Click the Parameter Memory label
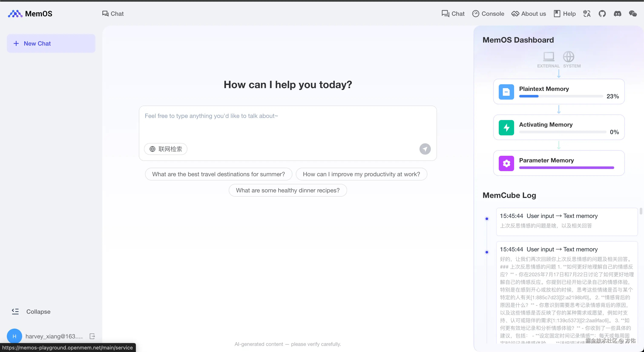Image resolution: width=644 pixels, height=352 pixels. coord(546,160)
